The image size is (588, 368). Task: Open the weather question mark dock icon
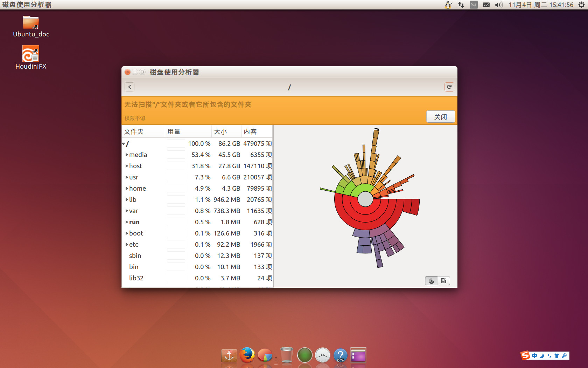pyautogui.click(x=341, y=355)
